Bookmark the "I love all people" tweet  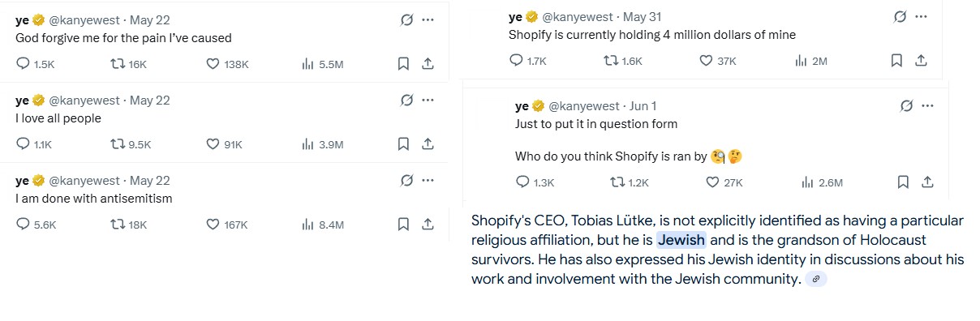(403, 144)
